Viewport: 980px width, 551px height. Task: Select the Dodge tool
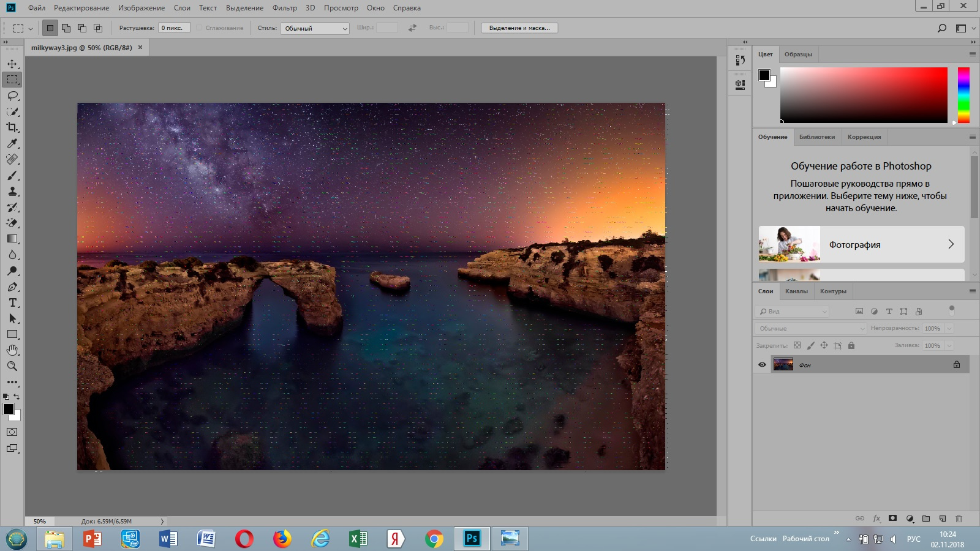tap(12, 271)
